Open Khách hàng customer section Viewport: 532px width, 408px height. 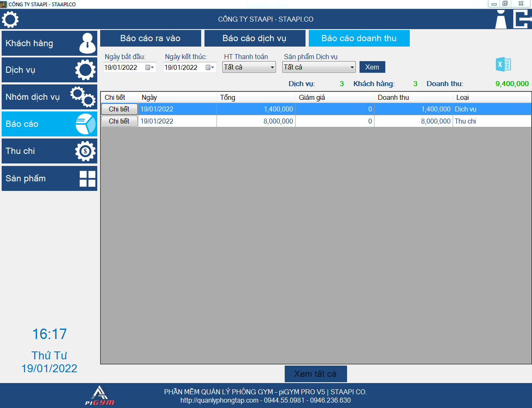click(49, 43)
